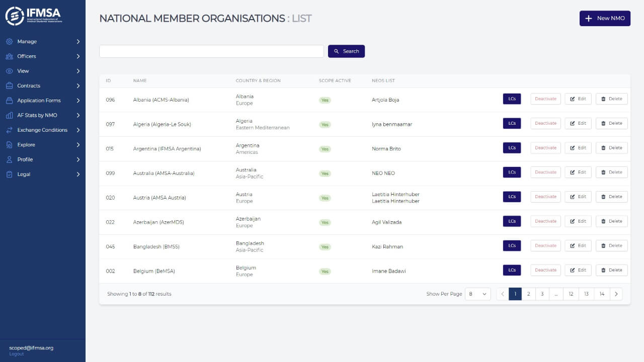
Task: Open LCs for Albania (ACMS-Albania)
Action: coord(512,99)
